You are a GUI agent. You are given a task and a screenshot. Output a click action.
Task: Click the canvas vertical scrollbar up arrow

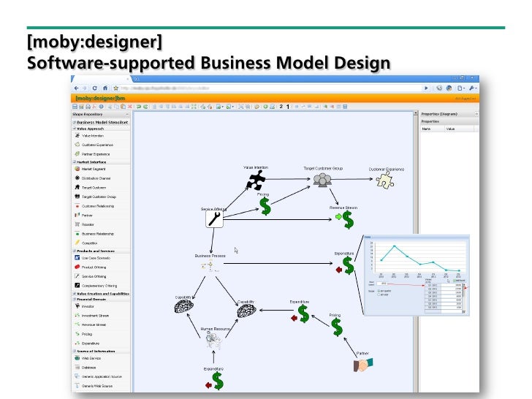416,114
